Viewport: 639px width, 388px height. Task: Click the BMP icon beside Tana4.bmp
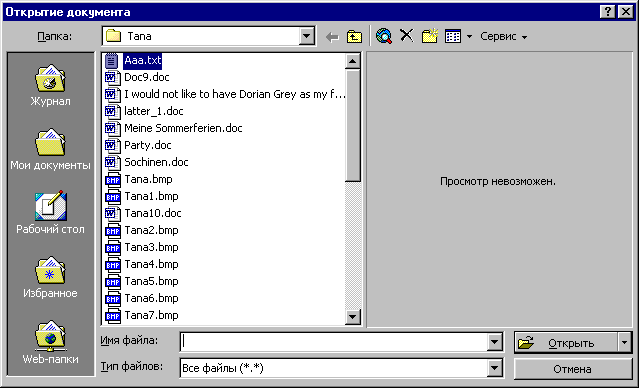point(112,265)
